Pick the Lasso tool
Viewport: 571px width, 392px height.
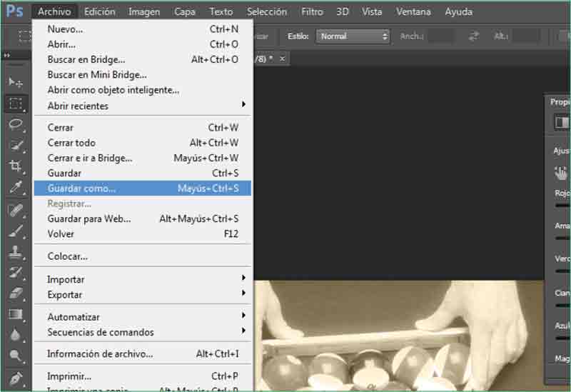pos(16,124)
